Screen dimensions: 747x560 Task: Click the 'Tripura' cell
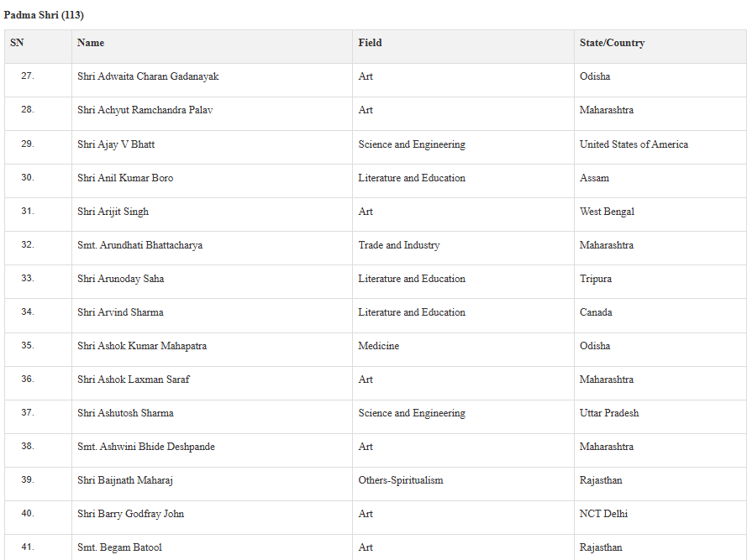596,279
